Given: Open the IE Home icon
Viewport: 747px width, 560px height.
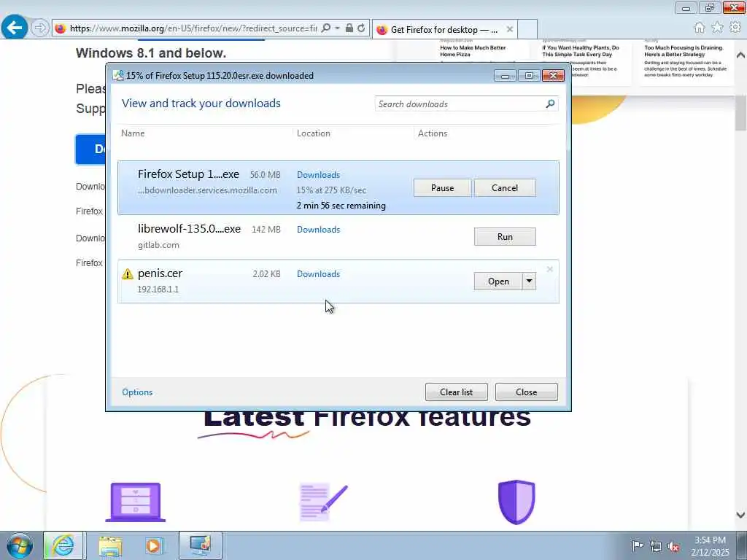Looking at the screenshot, I should pos(699,28).
